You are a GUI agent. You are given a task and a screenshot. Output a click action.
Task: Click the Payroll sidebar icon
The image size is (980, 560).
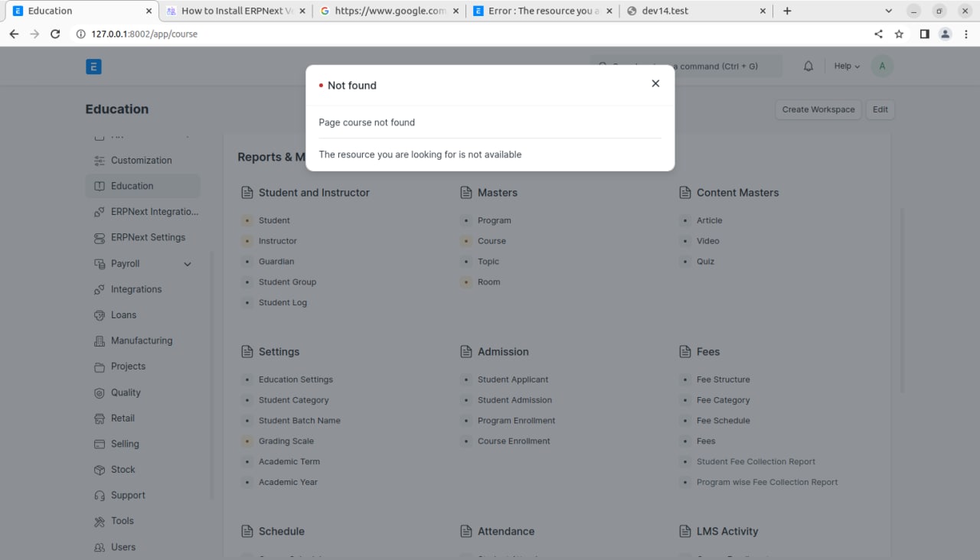(x=99, y=264)
